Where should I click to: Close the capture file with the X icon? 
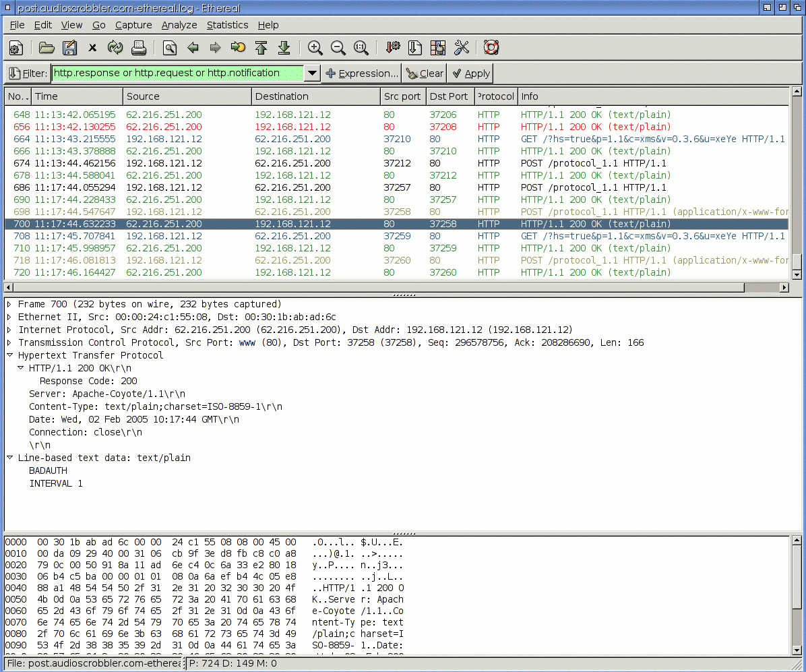tap(92, 49)
